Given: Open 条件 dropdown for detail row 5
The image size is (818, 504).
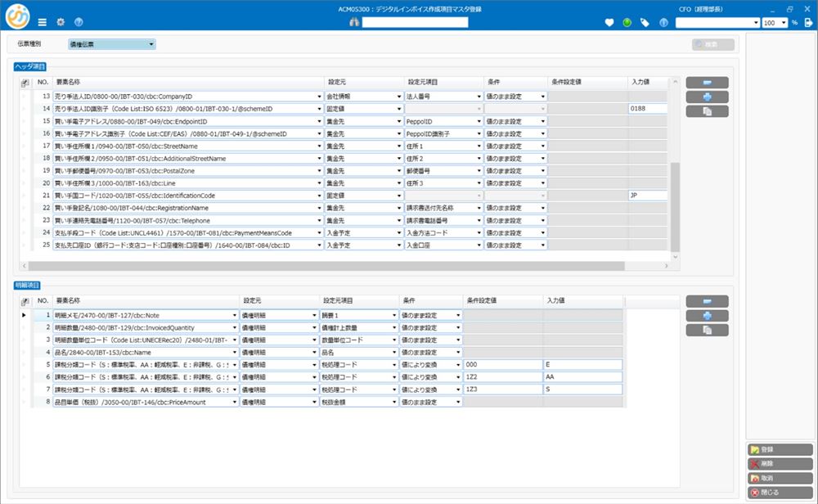Looking at the screenshot, I should pos(458,365).
